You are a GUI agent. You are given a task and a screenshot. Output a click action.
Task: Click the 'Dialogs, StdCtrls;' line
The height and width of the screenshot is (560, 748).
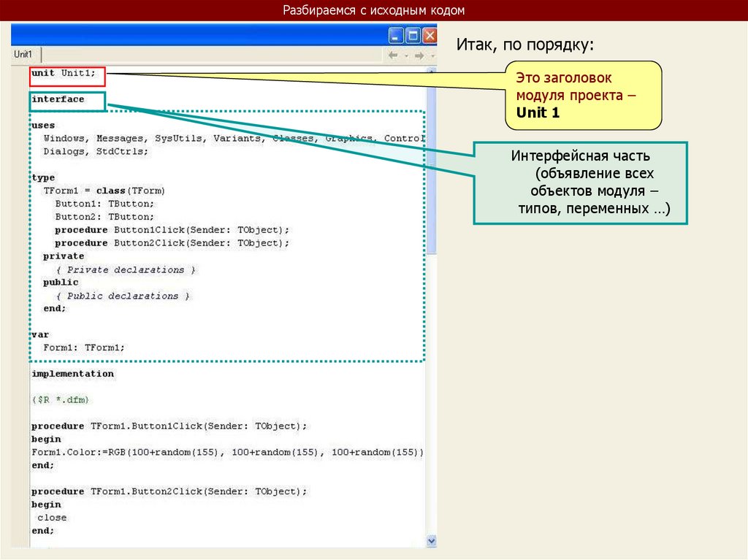coord(96,152)
